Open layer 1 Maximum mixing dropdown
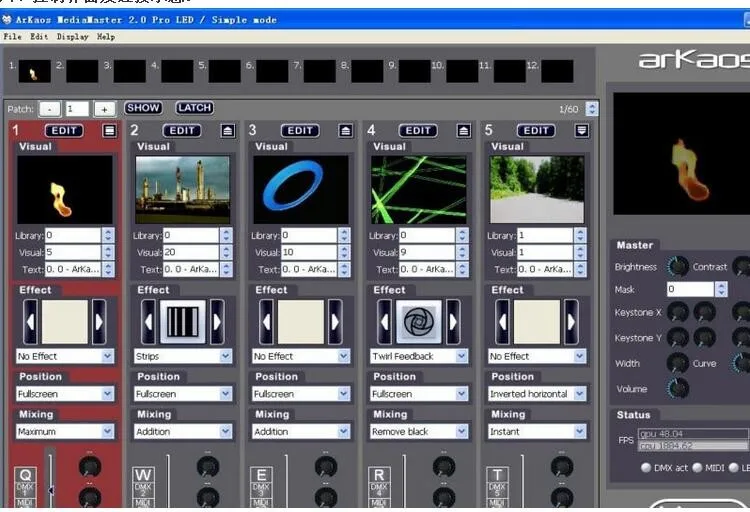Screen dimensions: 750x512 [65, 432]
